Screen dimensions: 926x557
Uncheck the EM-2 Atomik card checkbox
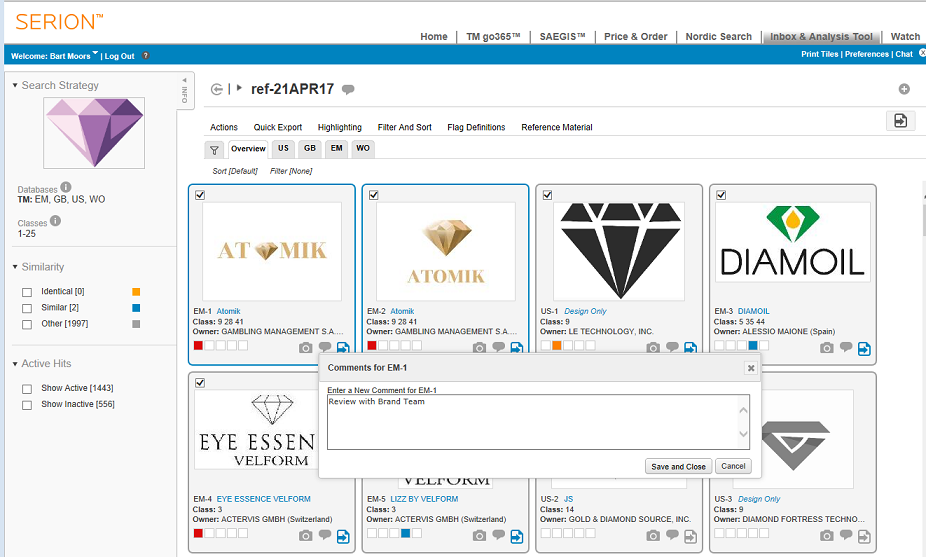tap(374, 195)
